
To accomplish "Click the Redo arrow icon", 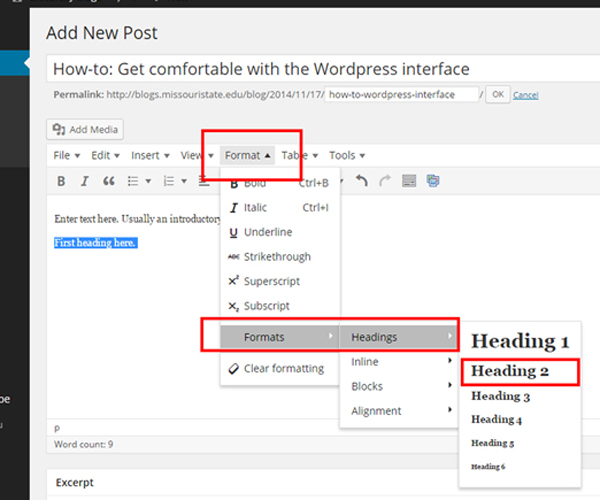I will coord(385,181).
